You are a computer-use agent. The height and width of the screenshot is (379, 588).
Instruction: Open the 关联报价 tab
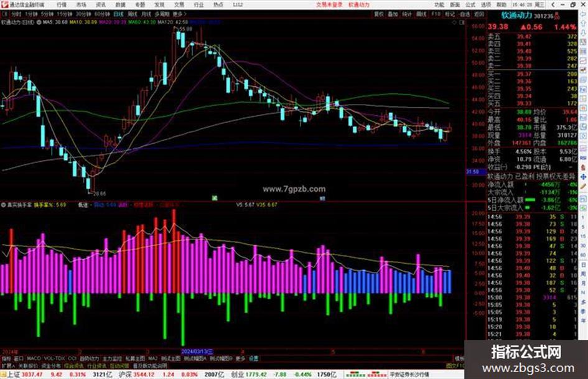click(x=28, y=365)
